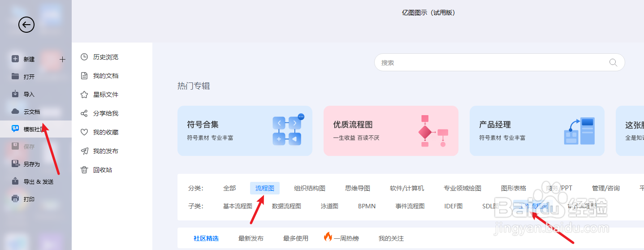
Task: Pick subcategory 泳道图
Action: pyautogui.click(x=329, y=206)
